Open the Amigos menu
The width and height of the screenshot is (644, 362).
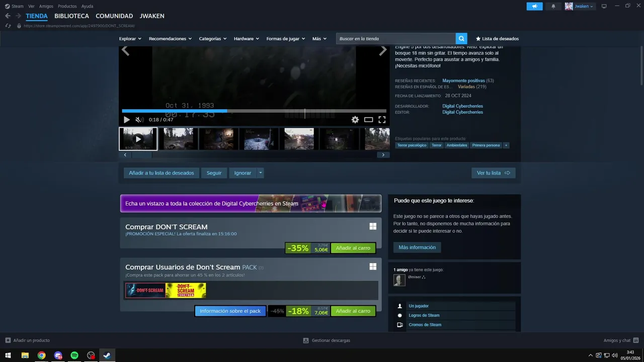pos(46,6)
